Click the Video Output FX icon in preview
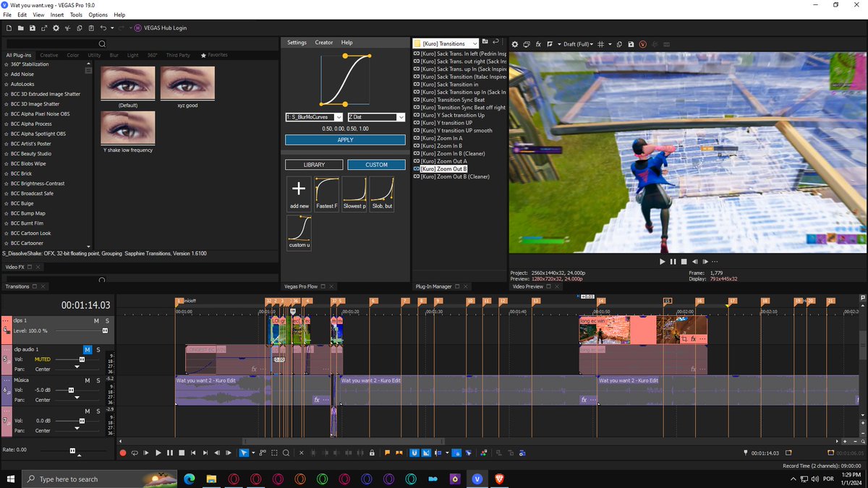868x488 pixels. pos(538,44)
